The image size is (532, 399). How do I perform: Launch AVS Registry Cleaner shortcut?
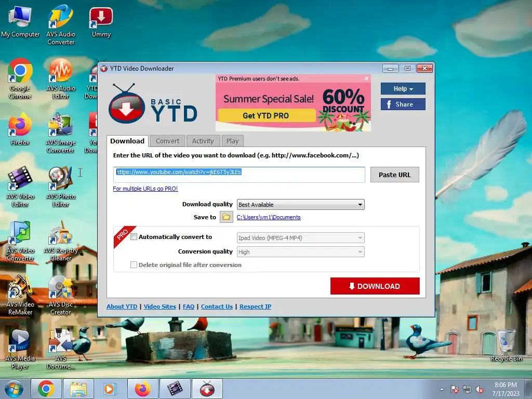point(61,241)
